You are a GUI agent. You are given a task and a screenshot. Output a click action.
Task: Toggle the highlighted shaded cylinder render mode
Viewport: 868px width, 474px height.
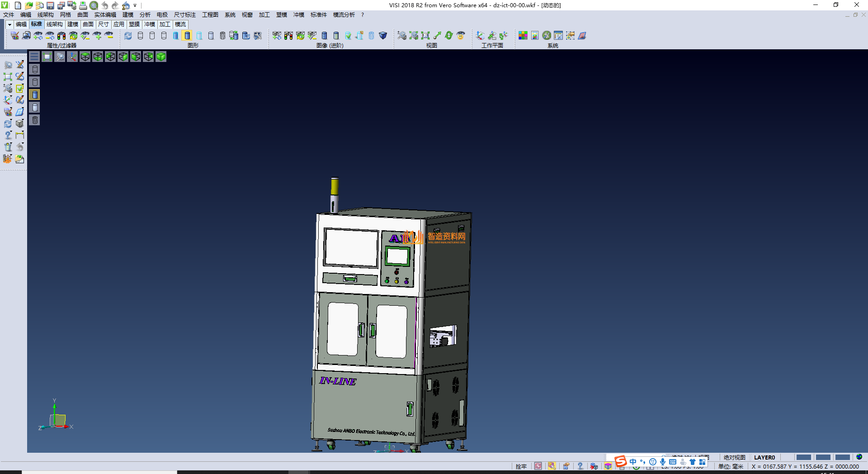[187, 35]
